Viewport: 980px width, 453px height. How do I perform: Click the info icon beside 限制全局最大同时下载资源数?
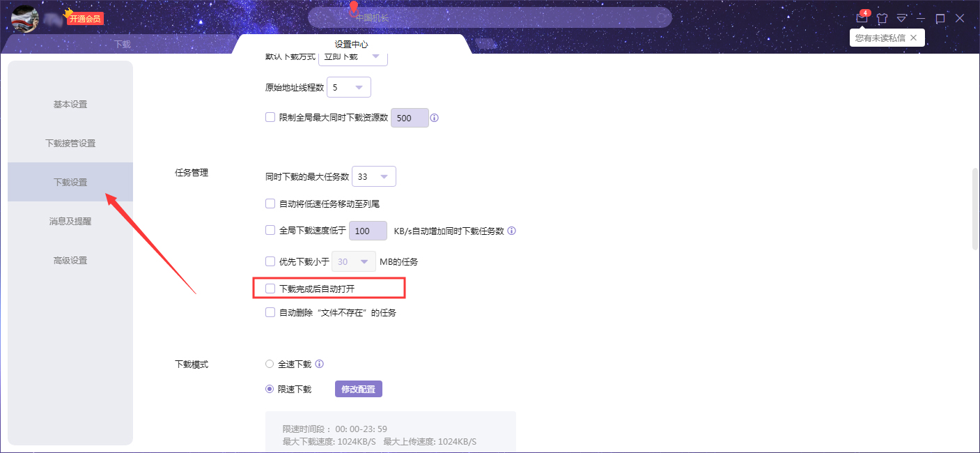[x=434, y=118]
